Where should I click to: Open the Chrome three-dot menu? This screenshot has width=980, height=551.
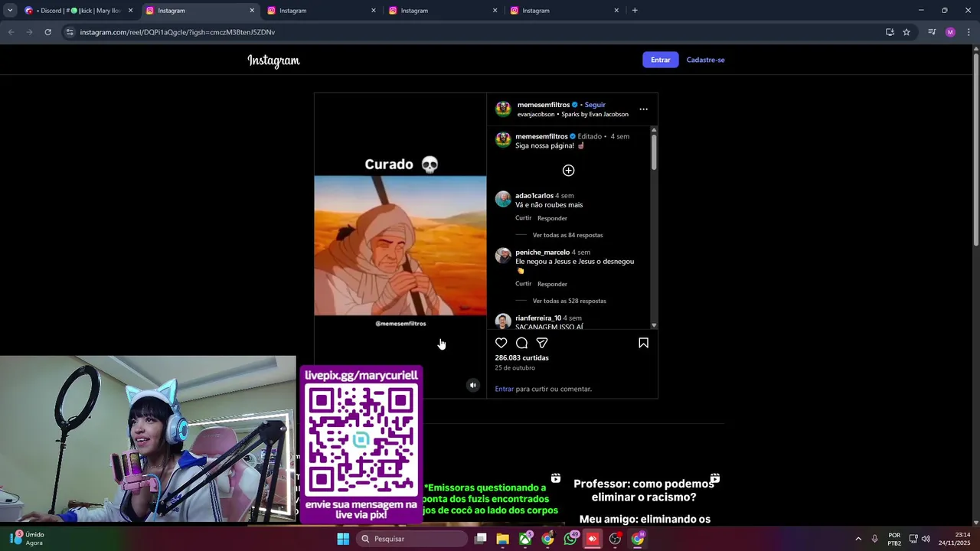tap(969, 32)
